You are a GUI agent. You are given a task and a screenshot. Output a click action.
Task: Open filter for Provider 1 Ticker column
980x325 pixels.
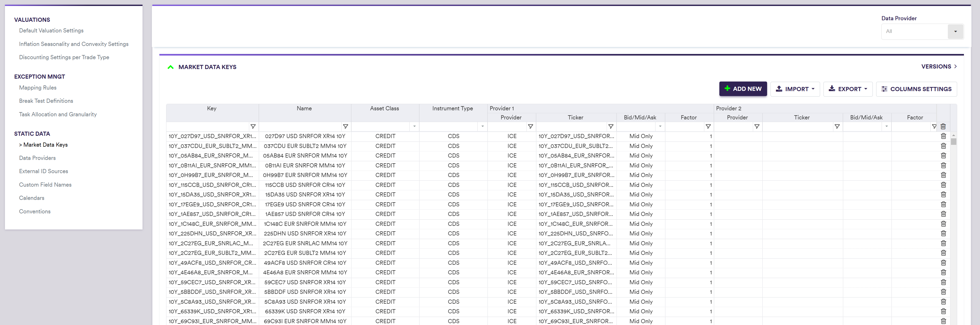point(611,126)
